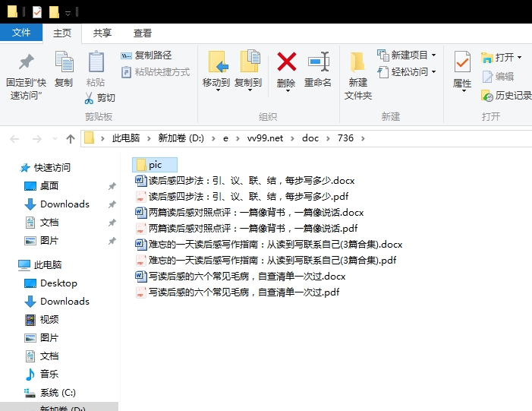Go up one folder level arrow
This screenshot has width=532, height=411.
tap(71, 138)
